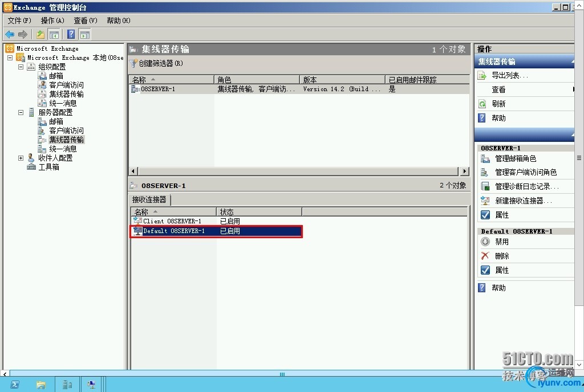Screen dimensions: 584x392
Task: Sort by 已启用邮件跟踪 column header
Action: pyautogui.click(x=427, y=80)
